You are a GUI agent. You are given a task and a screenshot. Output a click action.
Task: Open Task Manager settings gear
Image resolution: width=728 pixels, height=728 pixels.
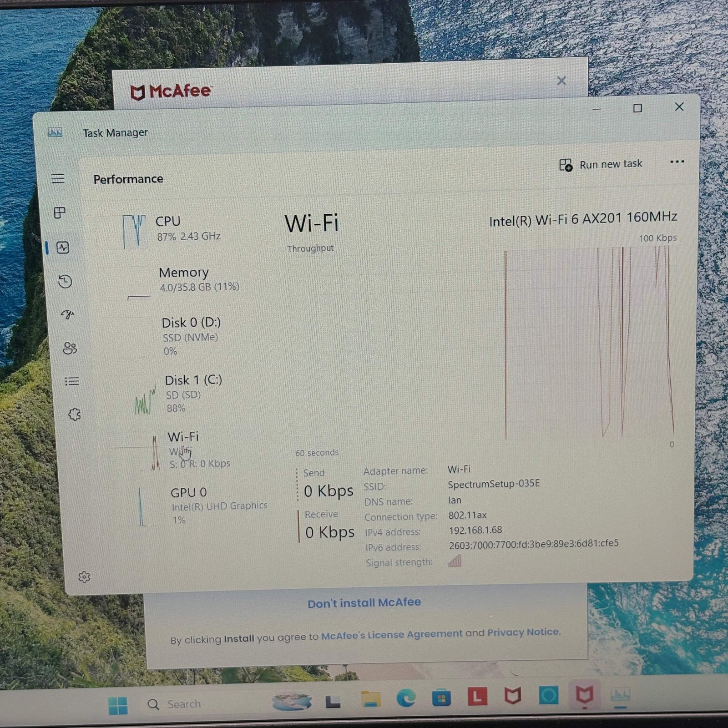[x=84, y=577]
